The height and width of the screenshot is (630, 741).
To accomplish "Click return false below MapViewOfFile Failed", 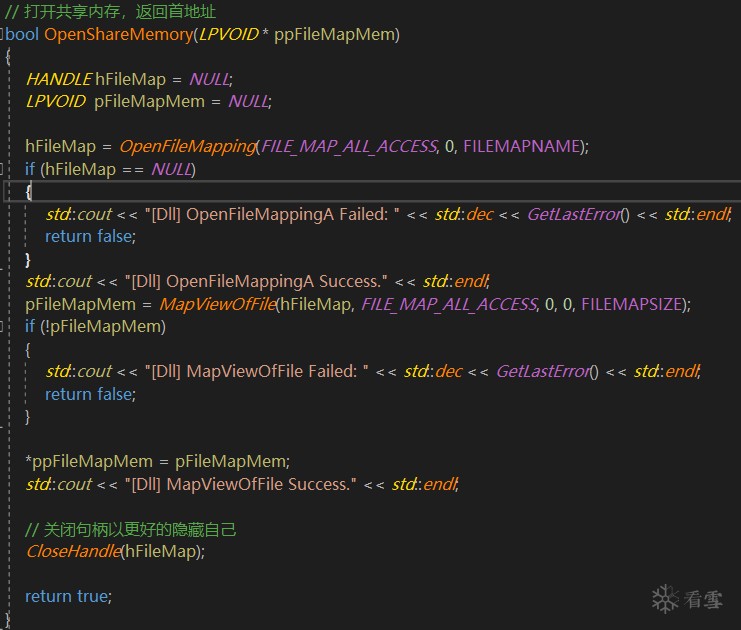I will click(x=89, y=394).
